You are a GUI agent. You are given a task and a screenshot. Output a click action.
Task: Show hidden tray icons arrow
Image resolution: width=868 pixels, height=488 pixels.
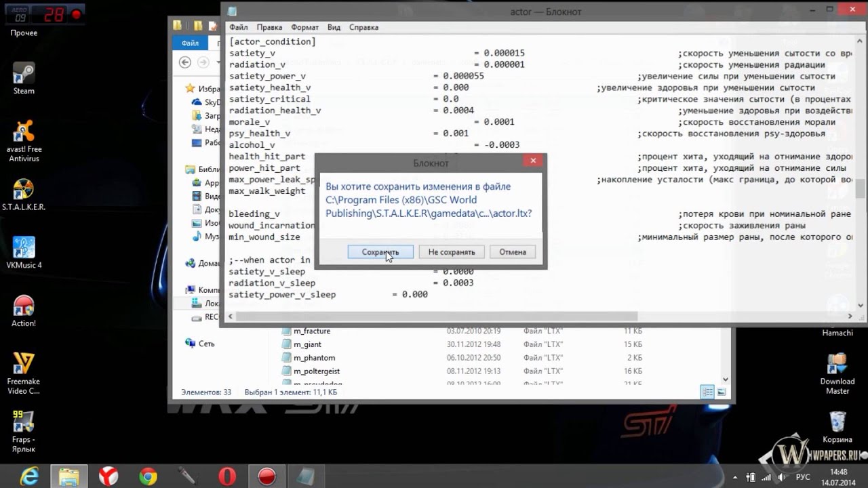[735, 477]
